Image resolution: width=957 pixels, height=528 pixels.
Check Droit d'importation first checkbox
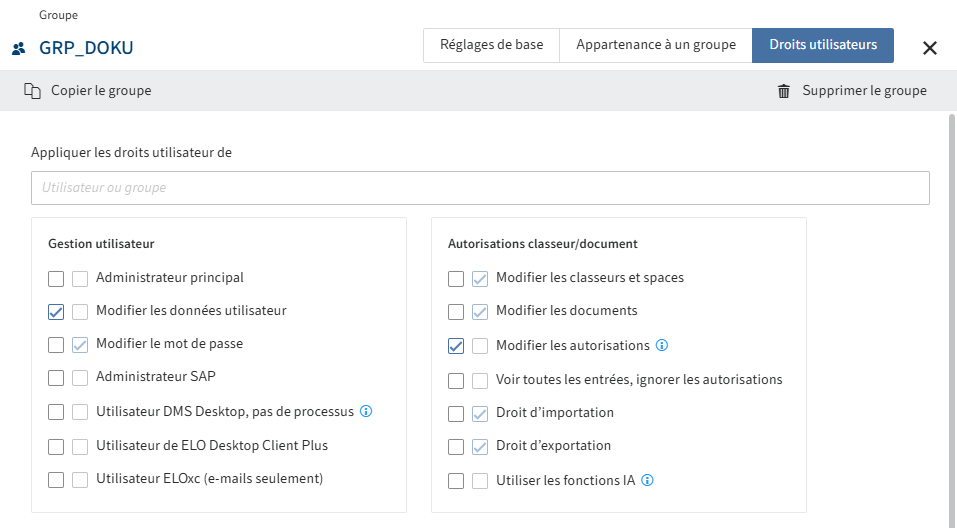point(456,414)
